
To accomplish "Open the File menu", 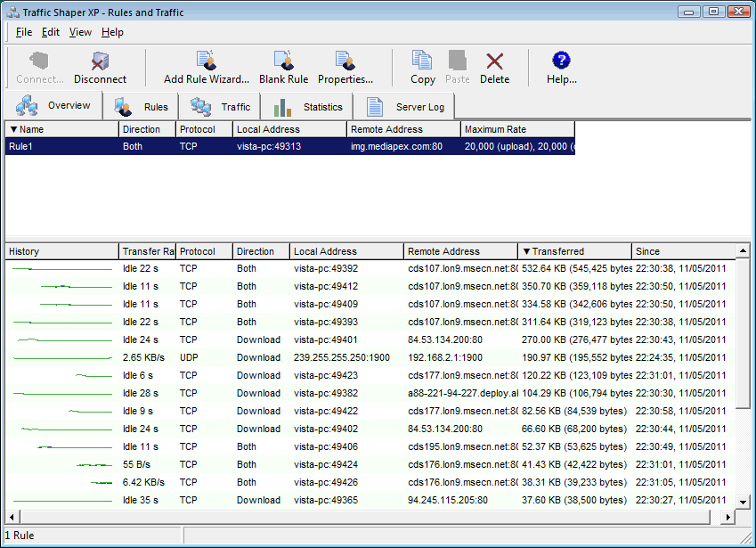I will pos(24,32).
